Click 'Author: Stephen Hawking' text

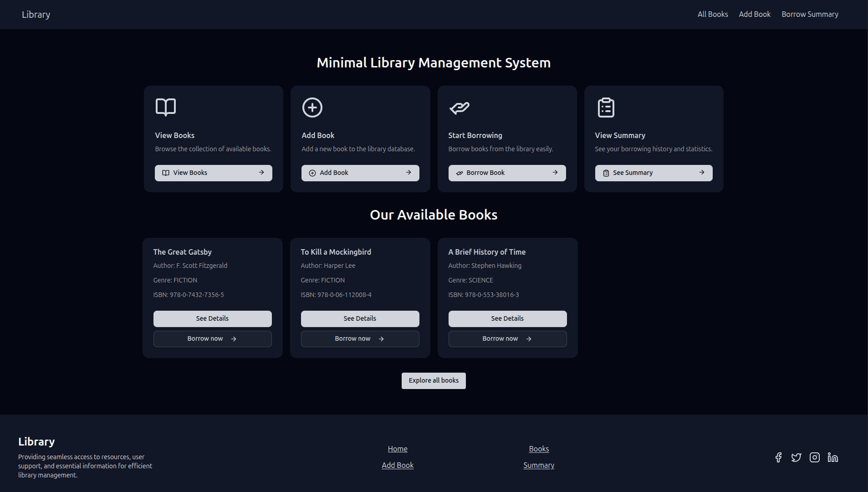[485, 266]
